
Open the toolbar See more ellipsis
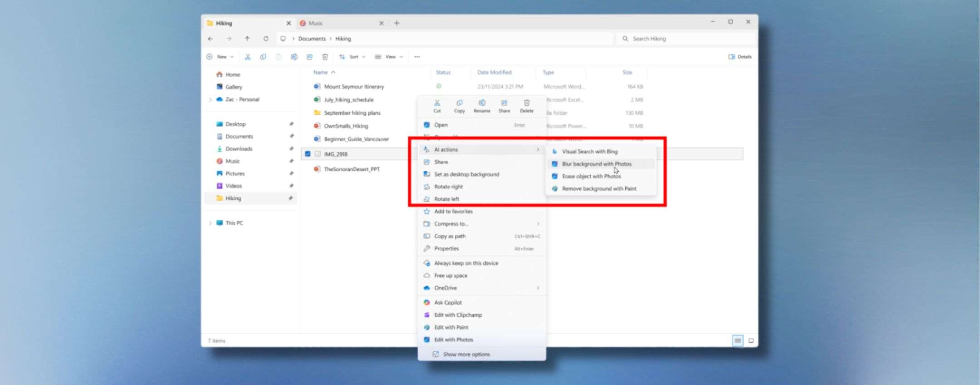click(417, 57)
